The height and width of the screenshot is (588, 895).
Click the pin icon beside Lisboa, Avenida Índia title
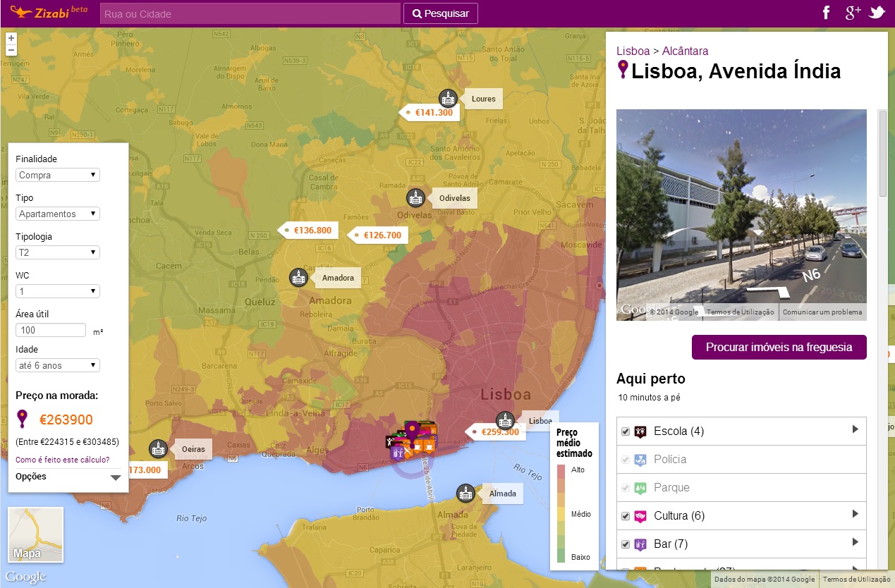click(623, 69)
